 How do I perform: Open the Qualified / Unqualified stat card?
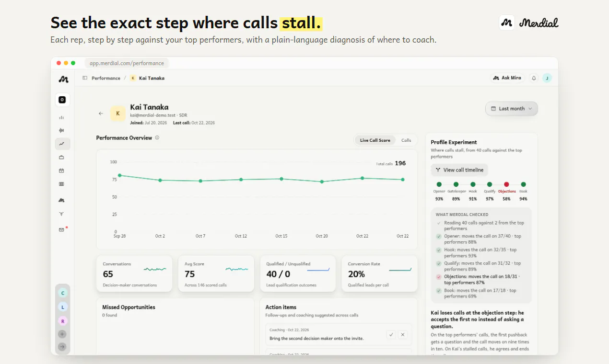pos(298,273)
